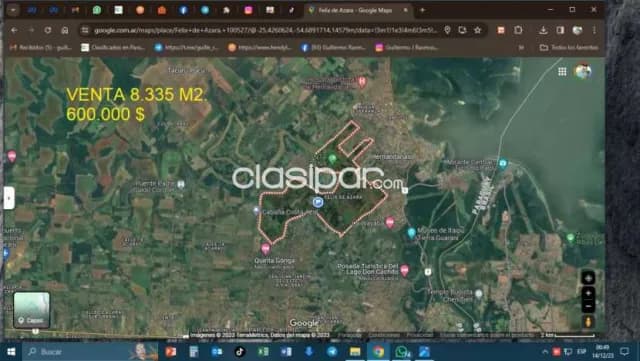Open the Chrome extensions puzzle icon
Viewport: 640px width, 361px height.
click(518, 30)
